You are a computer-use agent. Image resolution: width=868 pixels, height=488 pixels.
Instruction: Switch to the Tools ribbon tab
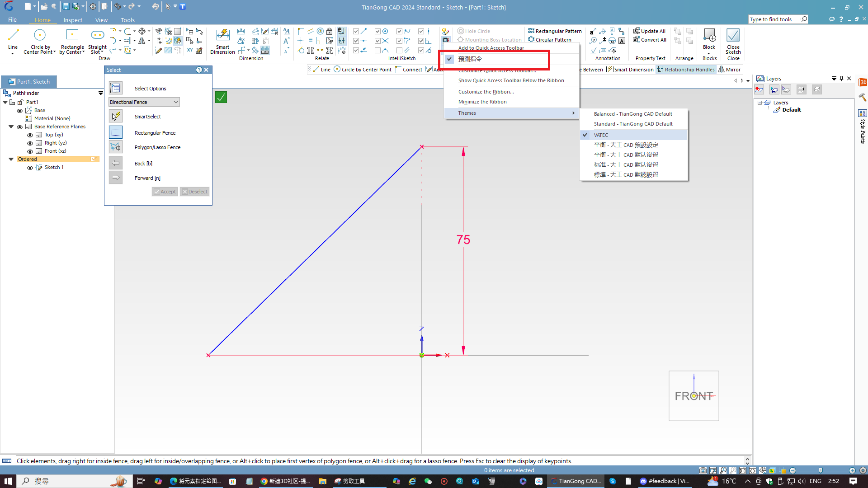point(127,20)
